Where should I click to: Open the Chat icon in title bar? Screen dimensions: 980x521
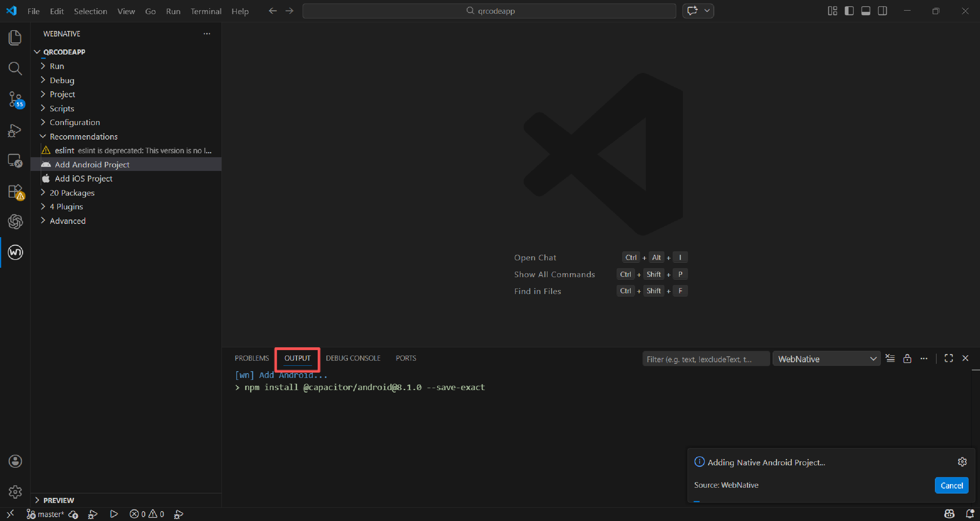(x=692, y=11)
